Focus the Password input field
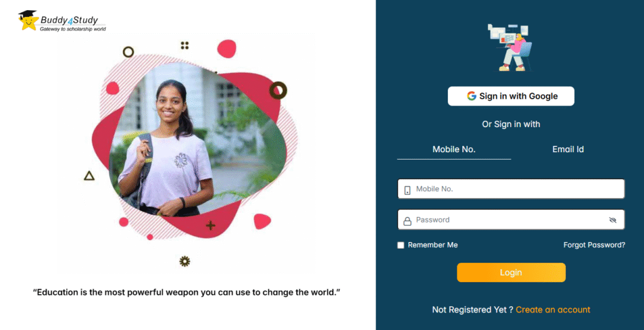The height and width of the screenshot is (330, 644). tap(511, 220)
